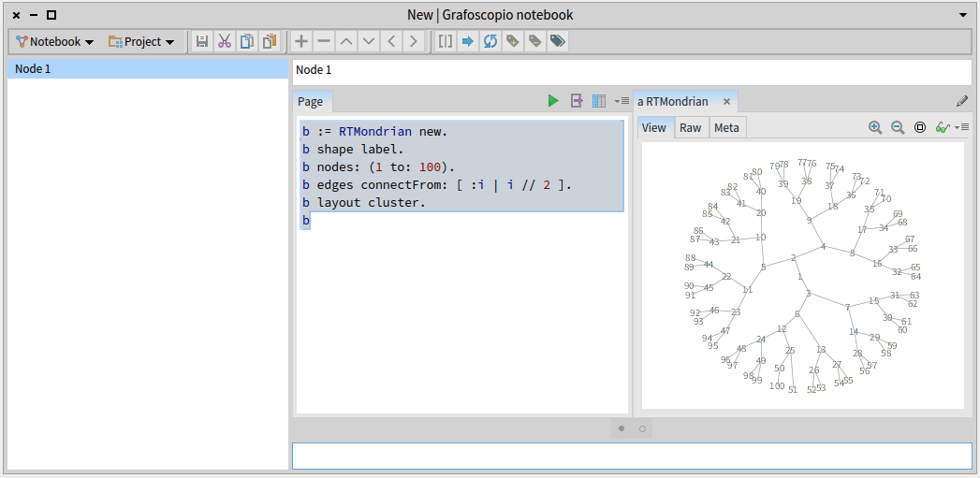Open the Page pane options menu arrow

(622, 101)
